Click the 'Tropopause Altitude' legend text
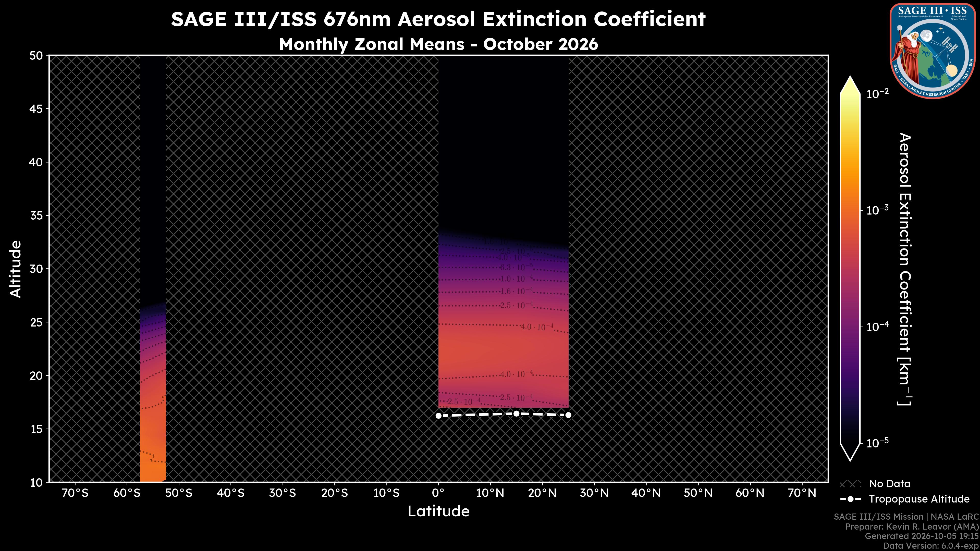 (x=919, y=499)
